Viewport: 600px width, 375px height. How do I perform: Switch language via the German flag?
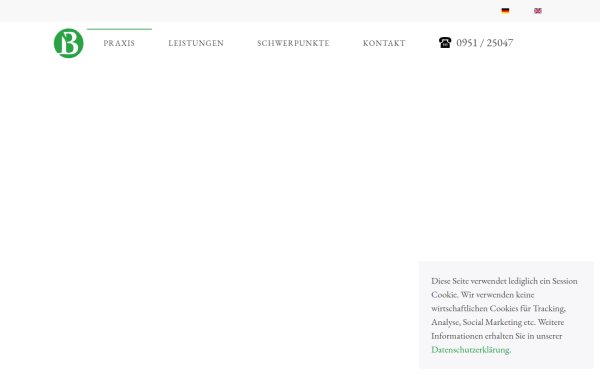point(505,11)
